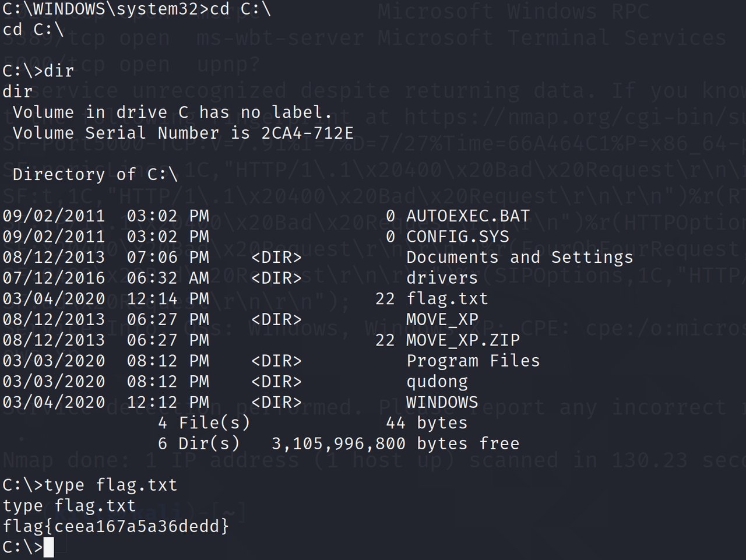Click the cursor block at the final prompt
The width and height of the screenshot is (746, 560).
pos(48,547)
